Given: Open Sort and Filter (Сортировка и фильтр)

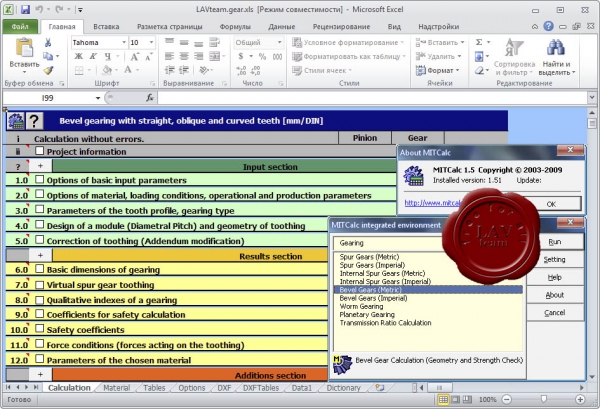Looking at the screenshot, I should 514,56.
